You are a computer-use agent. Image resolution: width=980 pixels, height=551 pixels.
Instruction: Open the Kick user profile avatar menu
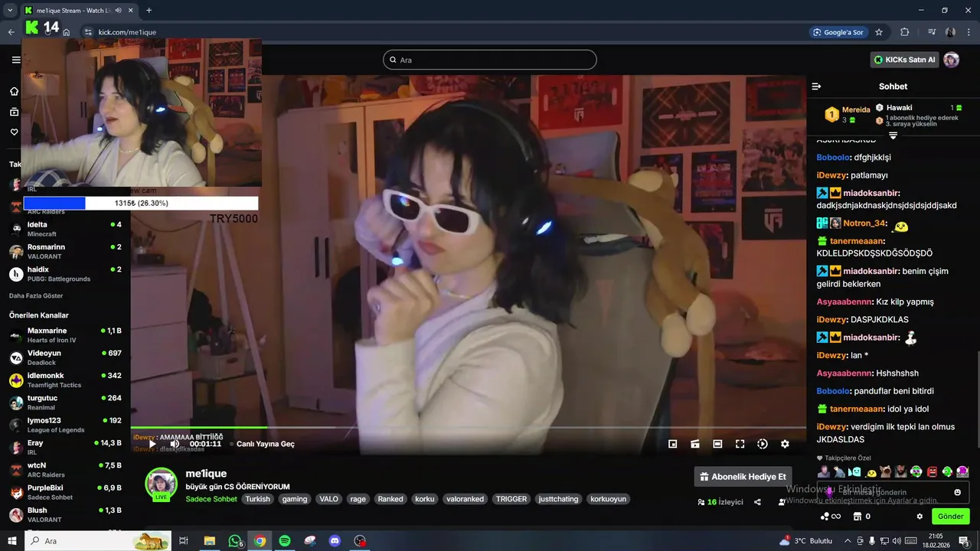tap(951, 60)
